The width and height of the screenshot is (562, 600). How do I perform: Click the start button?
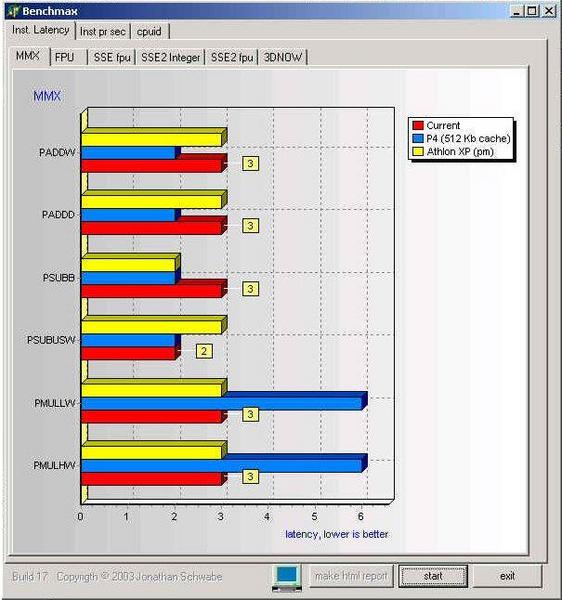pos(433,576)
